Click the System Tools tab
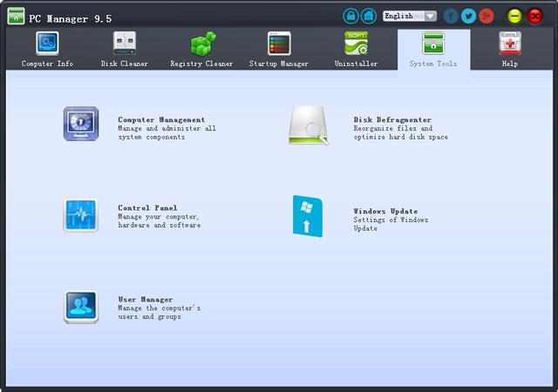The height and width of the screenshot is (392, 558). [433, 50]
